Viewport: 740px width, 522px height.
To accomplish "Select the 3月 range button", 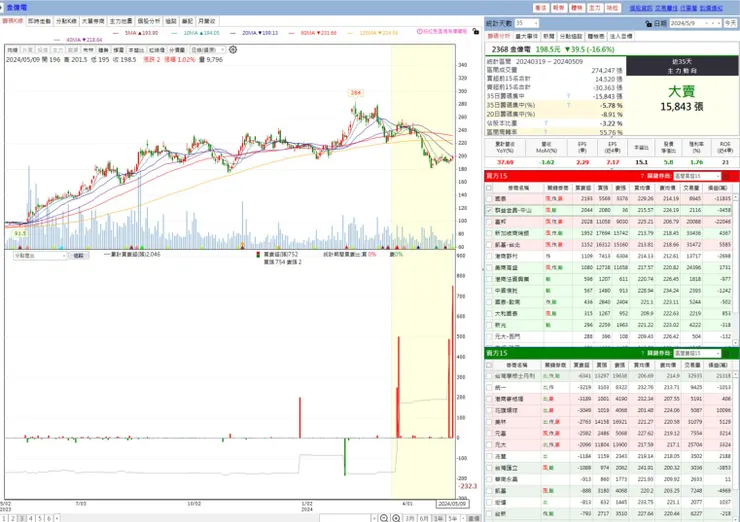I will pos(410,518).
